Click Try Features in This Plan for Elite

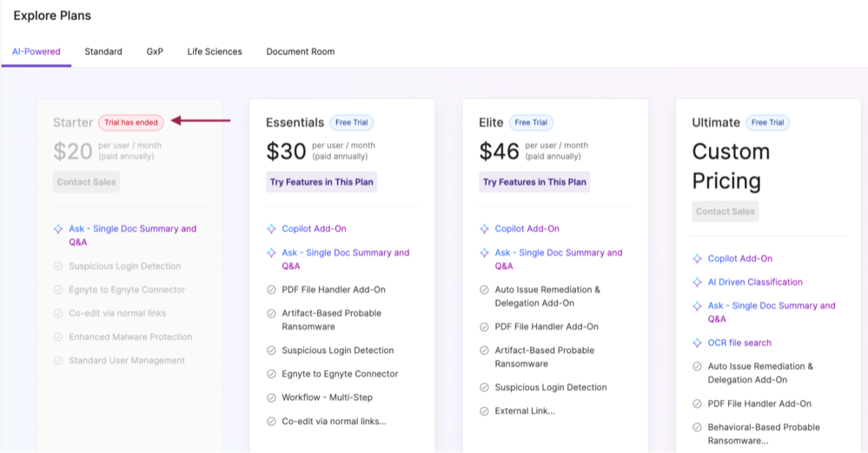534,182
